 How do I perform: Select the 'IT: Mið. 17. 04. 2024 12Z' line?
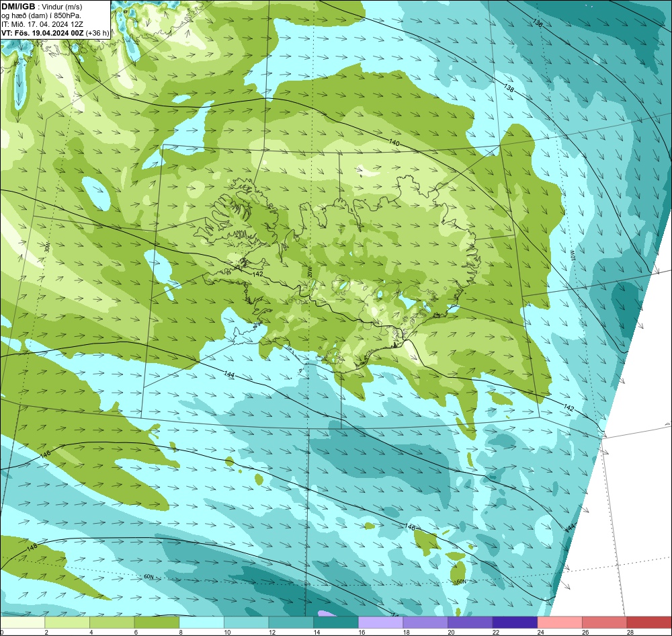tap(42, 24)
